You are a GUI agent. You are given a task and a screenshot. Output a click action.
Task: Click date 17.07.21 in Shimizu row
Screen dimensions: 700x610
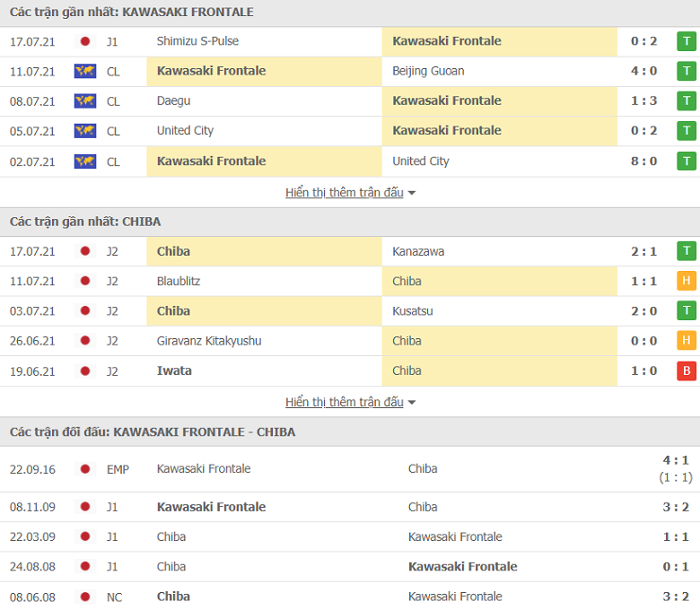(32, 42)
